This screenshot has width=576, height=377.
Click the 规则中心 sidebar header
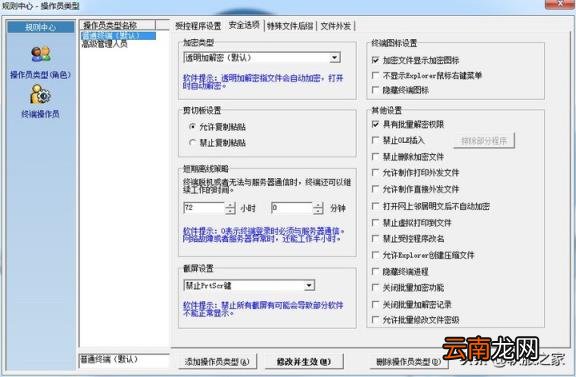[x=41, y=27]
